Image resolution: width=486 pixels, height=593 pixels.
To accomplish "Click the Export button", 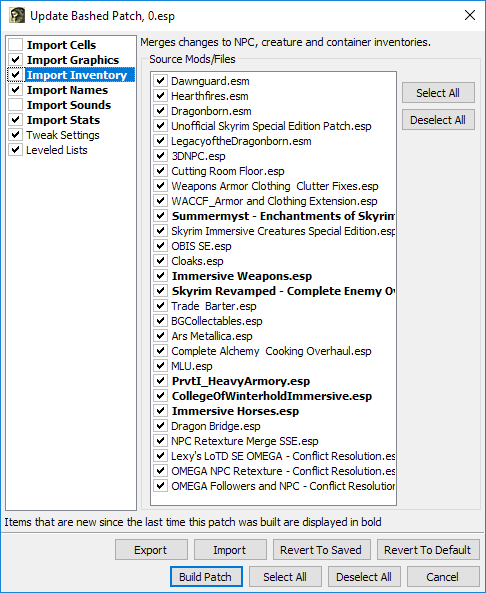I will pyautogui.click(x=151, y=550).
